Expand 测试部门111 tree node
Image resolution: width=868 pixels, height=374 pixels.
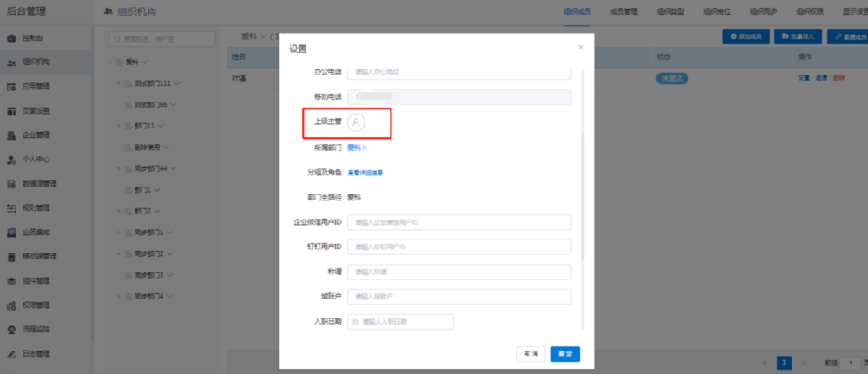click(x=118, y=82)
